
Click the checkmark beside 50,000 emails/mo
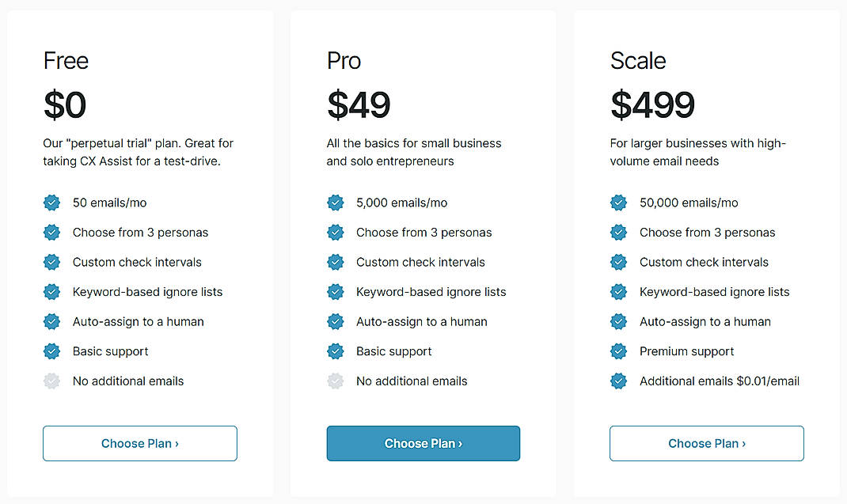[x=618, y=203]
